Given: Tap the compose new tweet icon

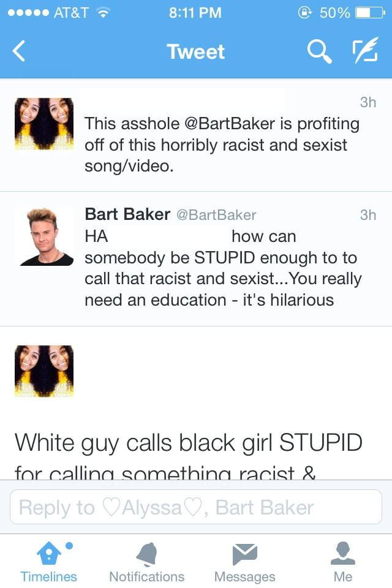Looking at the screenshot, I should 365,52.
